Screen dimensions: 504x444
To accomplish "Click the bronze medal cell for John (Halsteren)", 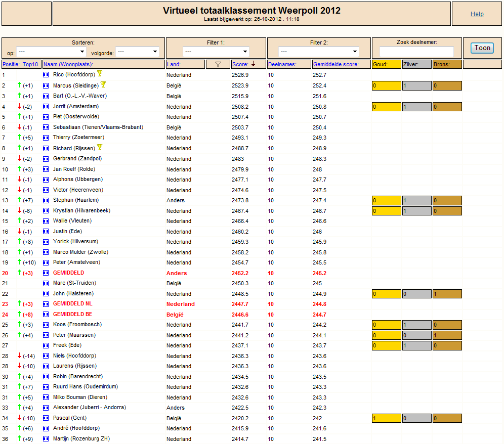I will click(x=447, y=294).
